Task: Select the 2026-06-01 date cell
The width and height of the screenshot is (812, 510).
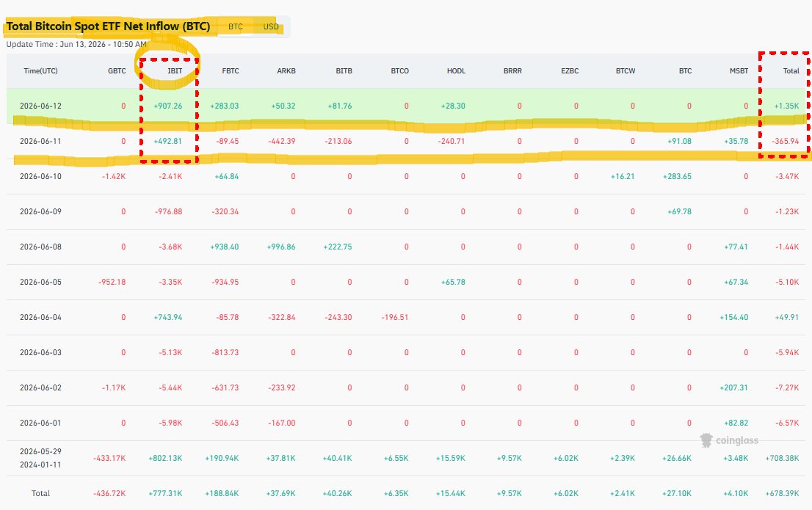Action: [41, 423]
